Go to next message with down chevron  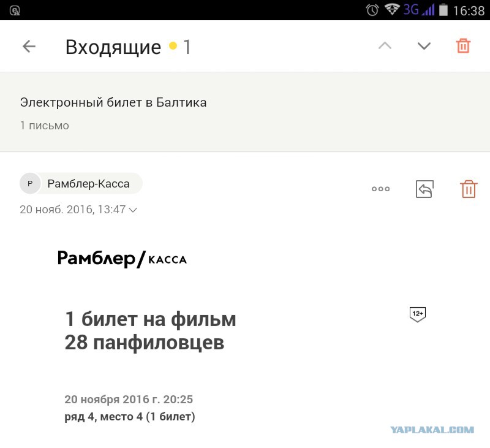[424, 46]
